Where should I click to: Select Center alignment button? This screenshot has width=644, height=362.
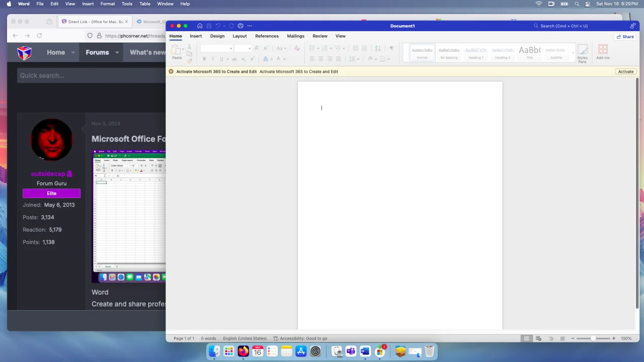321,59
